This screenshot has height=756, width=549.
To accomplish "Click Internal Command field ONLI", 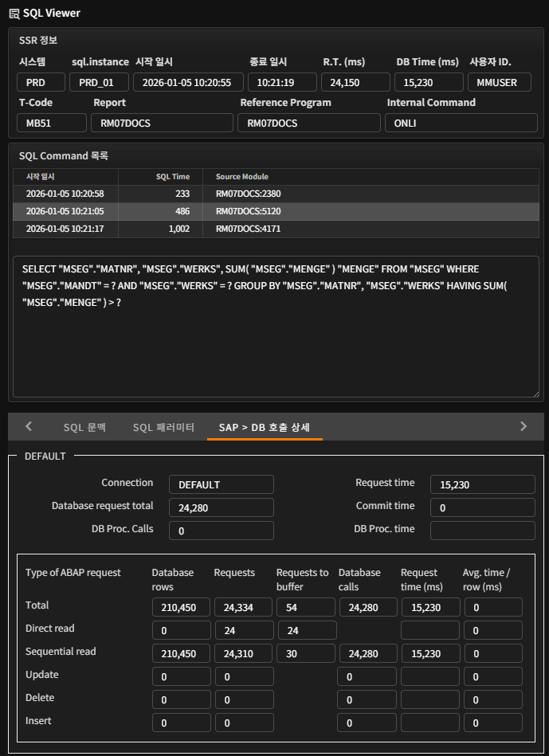I will [461, 123].
